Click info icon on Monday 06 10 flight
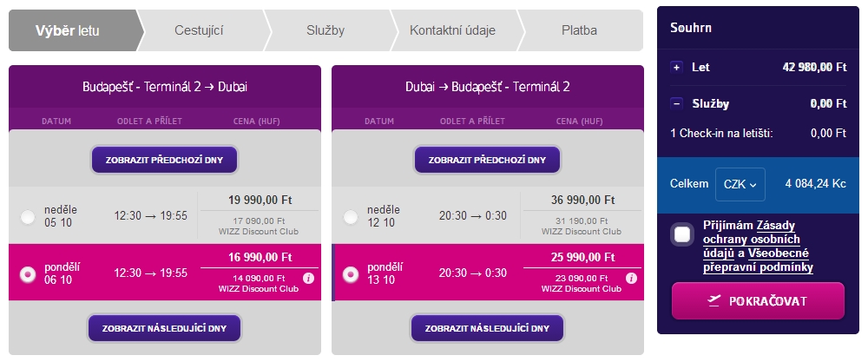 pyautogui.click(x=309, y=278)
